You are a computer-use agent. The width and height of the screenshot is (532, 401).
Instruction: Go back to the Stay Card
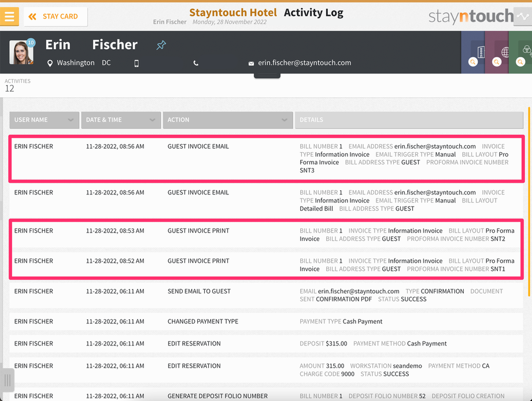pyautogui.click(x=56, y=16)
